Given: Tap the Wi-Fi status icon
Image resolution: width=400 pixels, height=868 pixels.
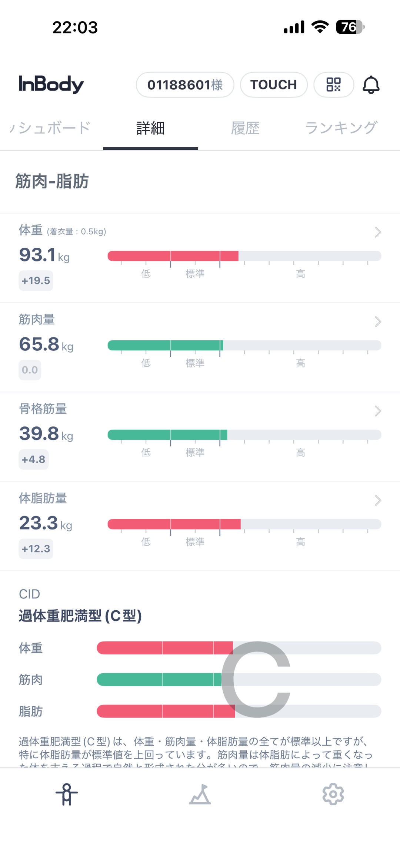Looking at the screenshot, I should point(320,27).
